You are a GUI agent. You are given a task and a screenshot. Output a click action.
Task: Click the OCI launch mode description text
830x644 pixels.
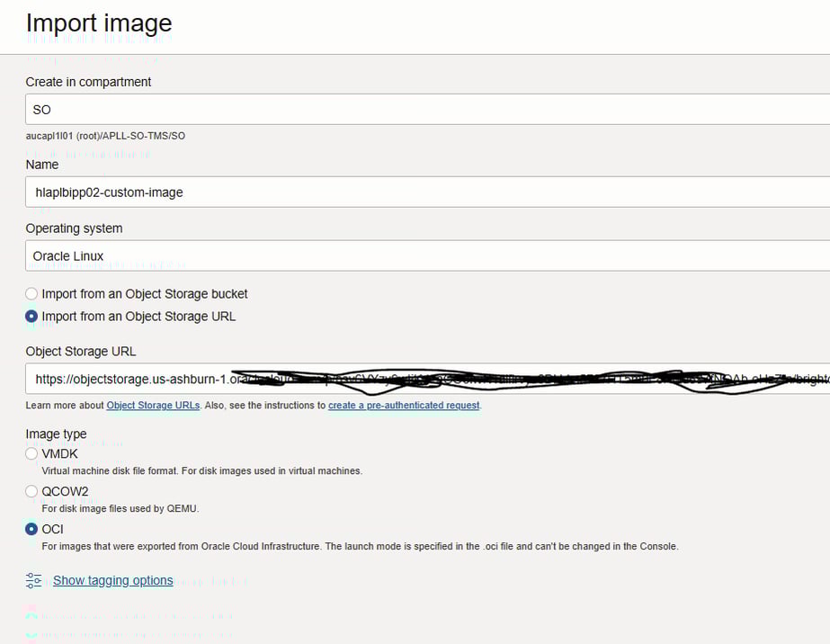point(360,547)
